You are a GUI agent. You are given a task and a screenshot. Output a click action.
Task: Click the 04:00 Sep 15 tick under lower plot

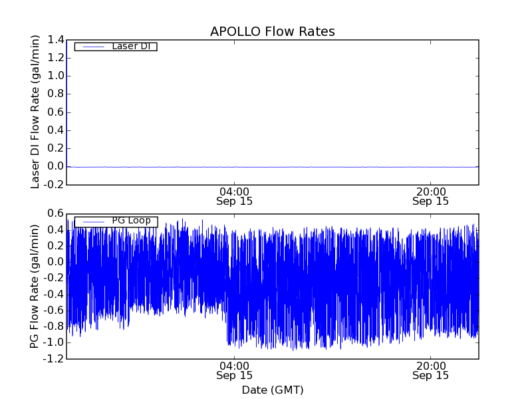[x=234, y=370]
